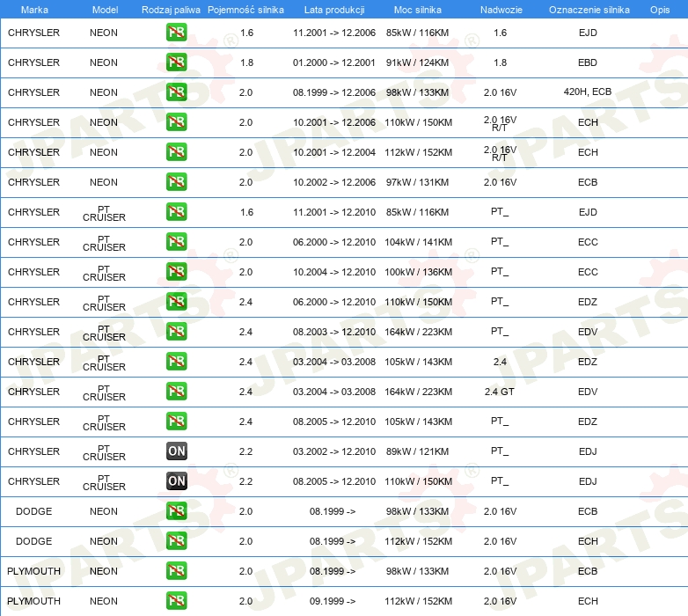Click ON diesel icon in 89kW / 121KM row
The width and height of the screenshot is (688, 616).
coord(176,451)
